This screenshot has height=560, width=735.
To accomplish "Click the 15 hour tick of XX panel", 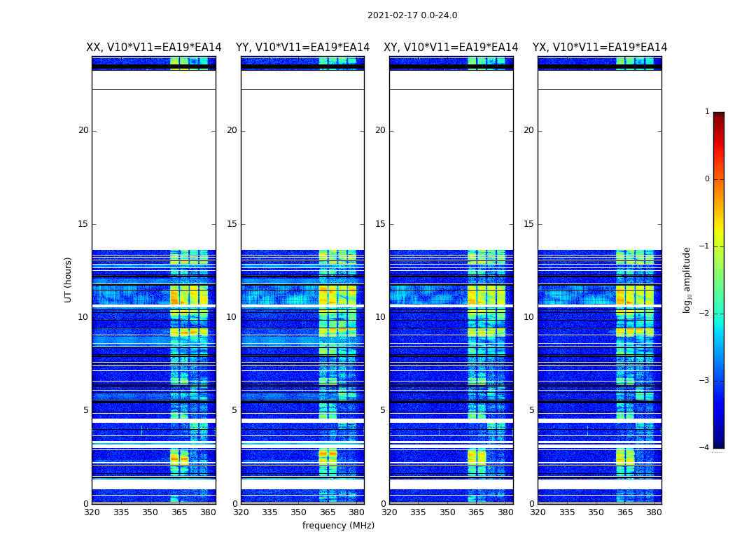I will coord(83,224).
